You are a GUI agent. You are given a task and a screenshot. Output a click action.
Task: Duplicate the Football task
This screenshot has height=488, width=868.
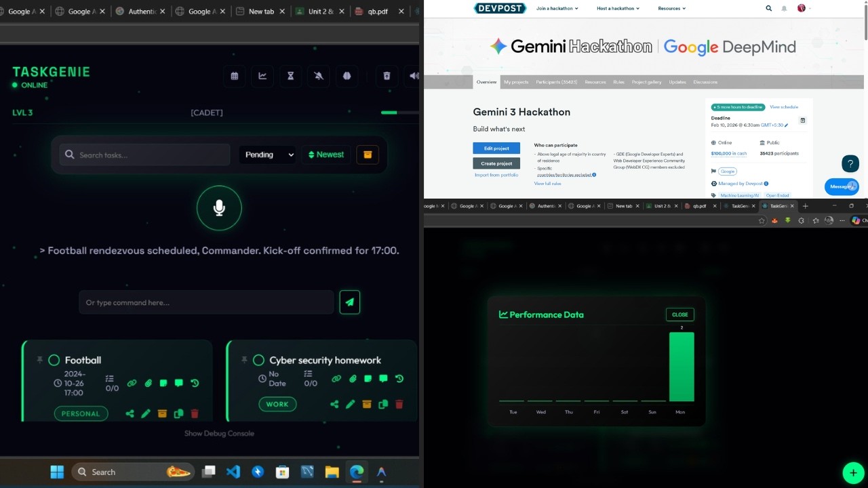(x=178, y=413)
